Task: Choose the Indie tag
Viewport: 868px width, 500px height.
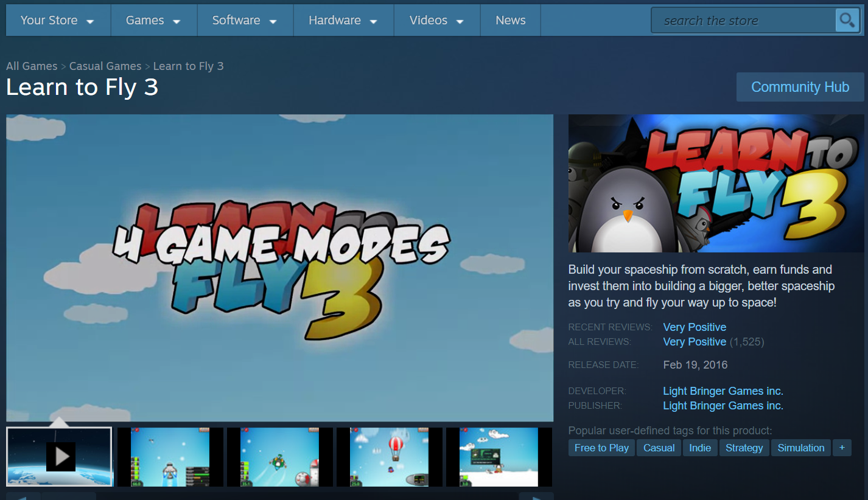Action: point(701,448)
